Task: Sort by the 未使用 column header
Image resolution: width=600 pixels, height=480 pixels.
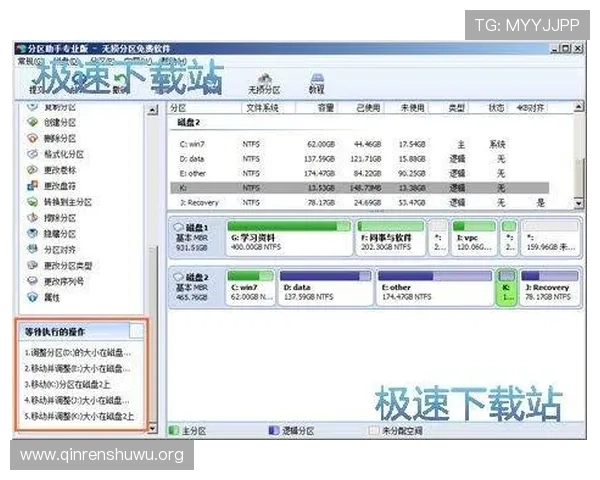Action: click(x=407, y=108)
